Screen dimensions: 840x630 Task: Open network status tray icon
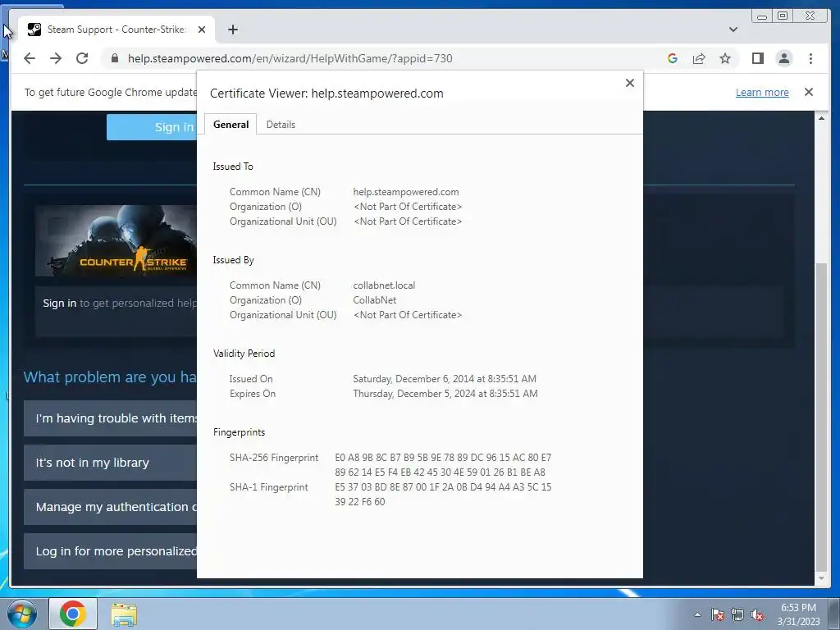737,614
